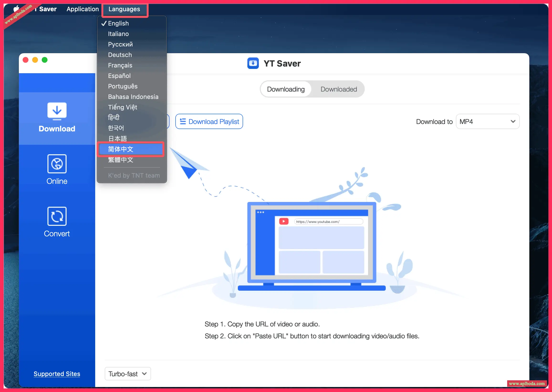Select Korean (한국어) language
552x392 pixels.
coord(132,128)
